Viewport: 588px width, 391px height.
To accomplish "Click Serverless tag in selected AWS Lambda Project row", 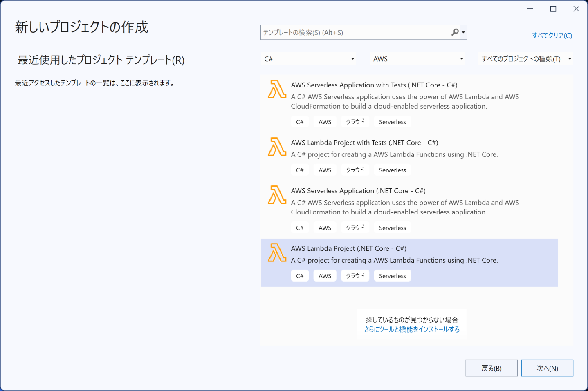I will coord(393,276).
